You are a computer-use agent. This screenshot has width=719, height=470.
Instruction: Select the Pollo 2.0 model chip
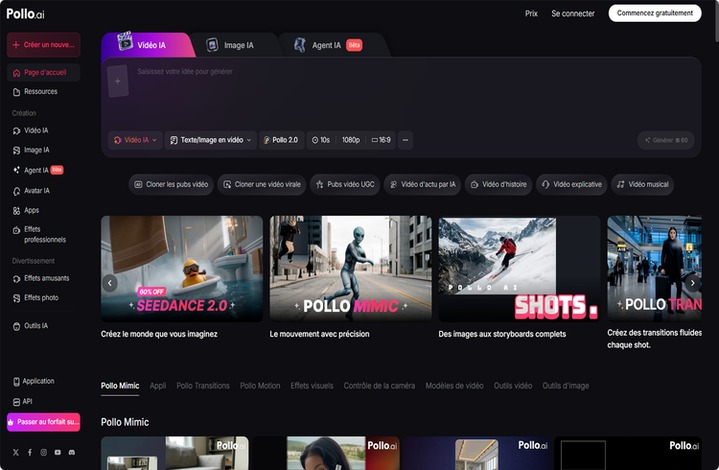(281, 140)
